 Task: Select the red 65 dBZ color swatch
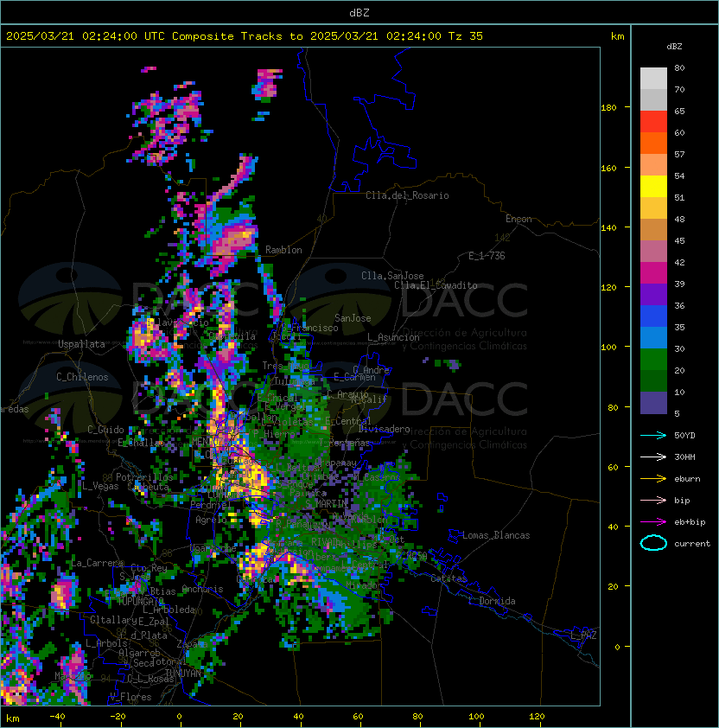click(x=653, y=122)
